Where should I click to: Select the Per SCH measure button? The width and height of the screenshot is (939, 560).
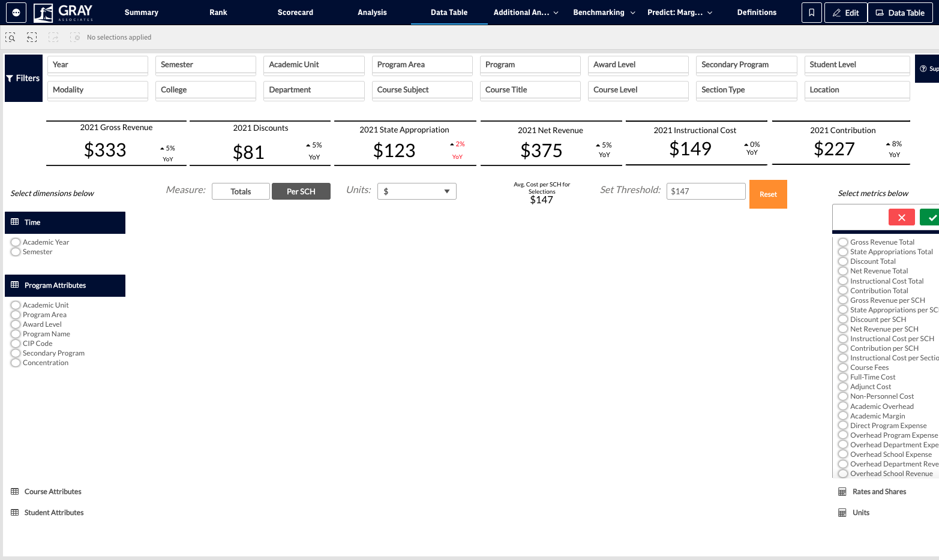coord(301,191)
